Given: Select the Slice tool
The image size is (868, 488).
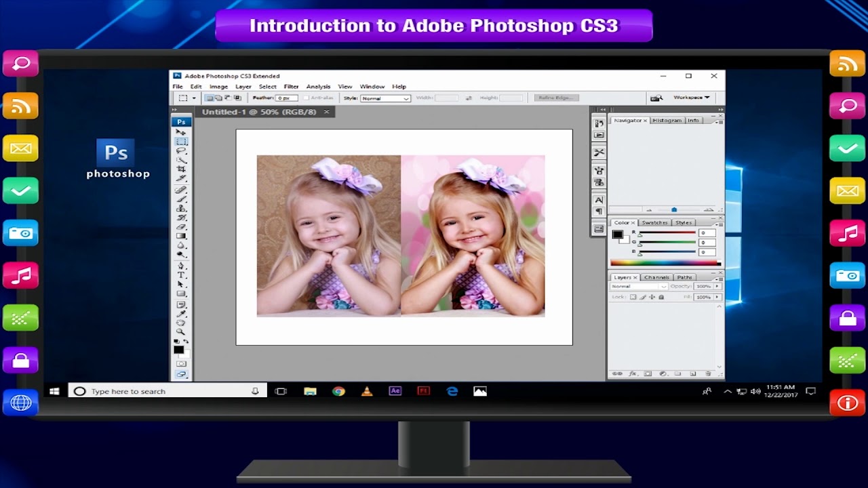Looking at the screenshot, I should (x=181, y=178).
